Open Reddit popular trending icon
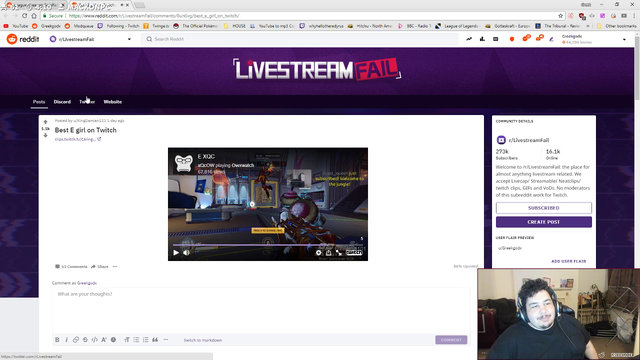Image resolution: width=640 pixels, height=360 pixels. [x=469, y=39]
